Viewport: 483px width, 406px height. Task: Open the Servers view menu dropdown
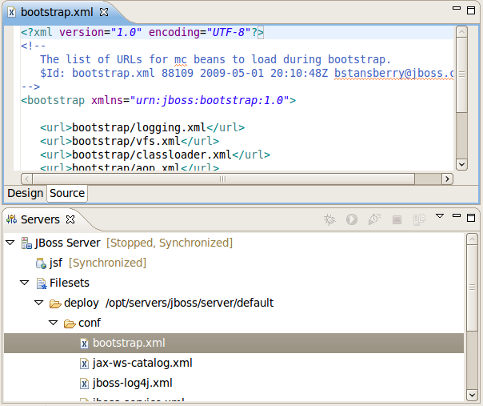pos(440,216)
